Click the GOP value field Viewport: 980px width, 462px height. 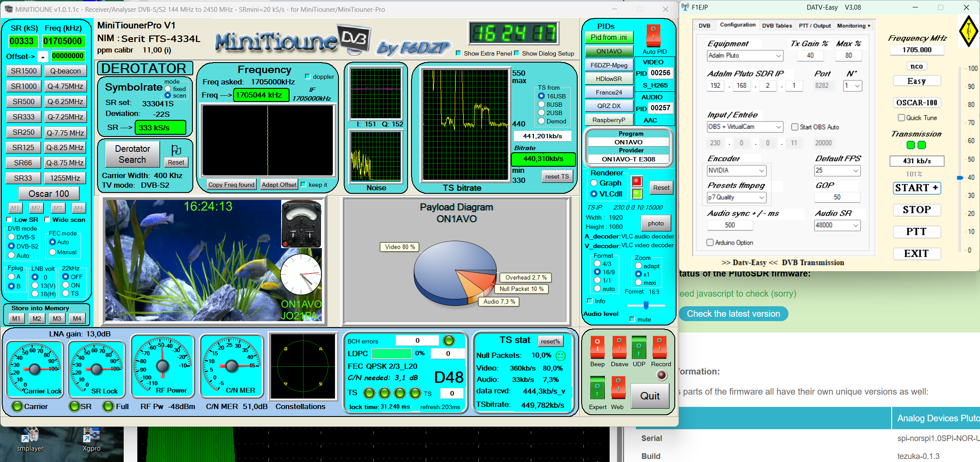[837, 197]
